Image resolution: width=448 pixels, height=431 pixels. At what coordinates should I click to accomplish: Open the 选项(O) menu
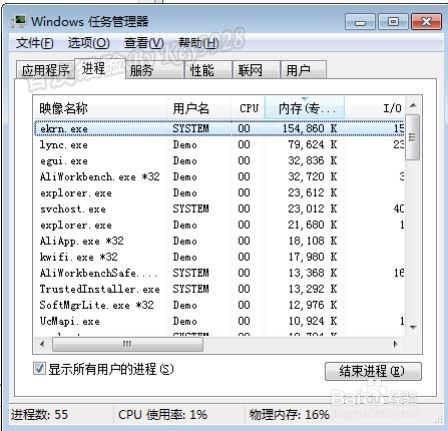(x=89, y=43)
